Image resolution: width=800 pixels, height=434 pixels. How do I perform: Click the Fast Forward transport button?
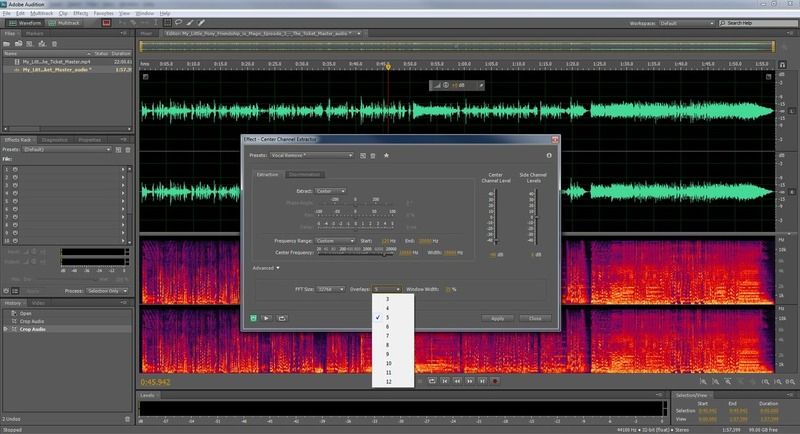click(469, 381)
